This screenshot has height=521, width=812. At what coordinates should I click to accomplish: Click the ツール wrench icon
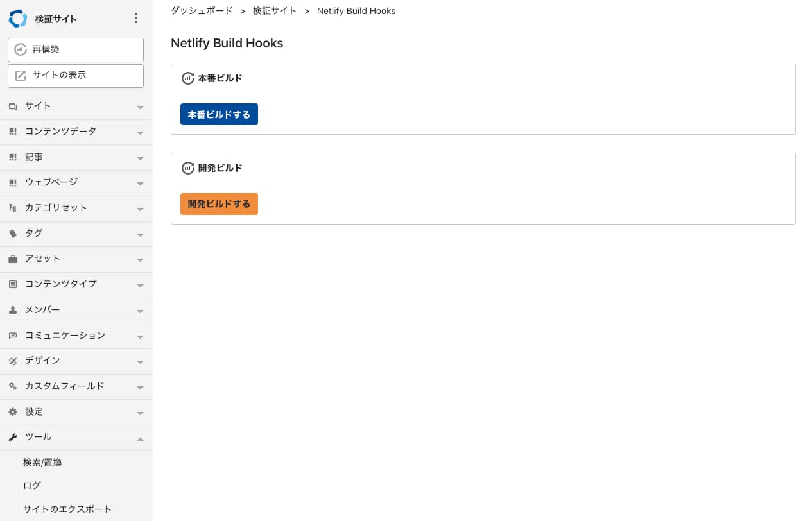tap(13, 437)
